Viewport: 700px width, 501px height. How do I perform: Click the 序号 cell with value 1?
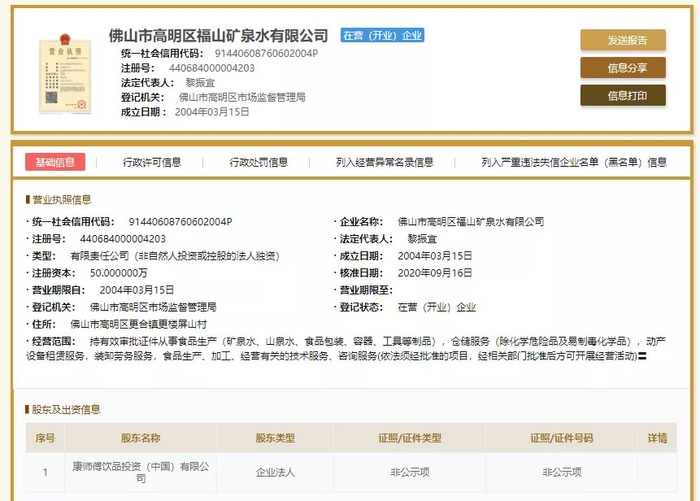(x=45, y=472)
